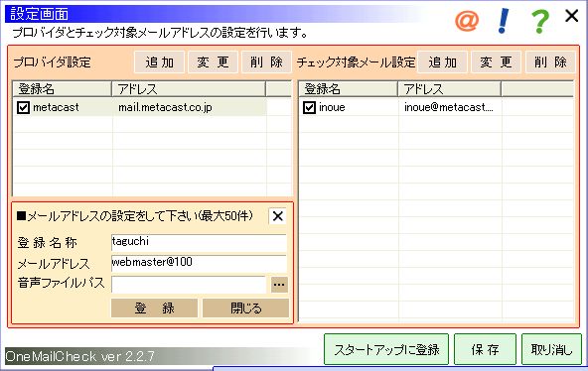This screenshot has height=371, width=588.
Task: Open the blue exclamation info icon
Action: click(x=503, y=21)
